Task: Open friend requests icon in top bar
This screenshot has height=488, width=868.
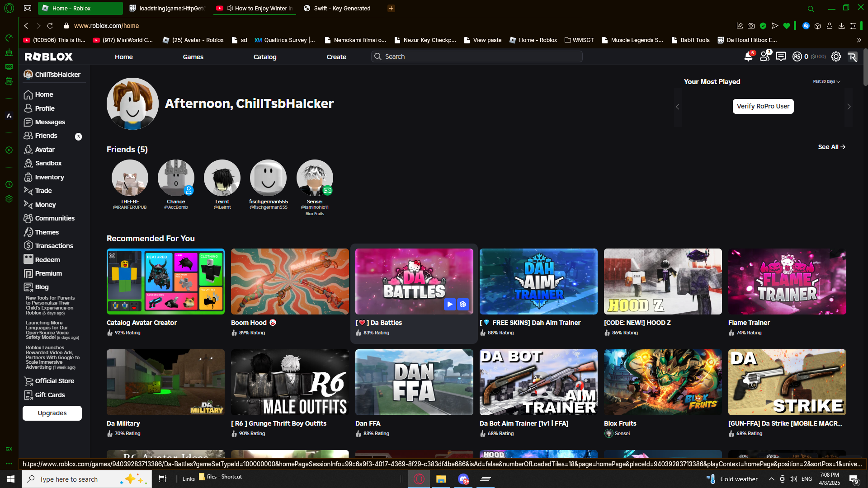Action: point(764,57)
